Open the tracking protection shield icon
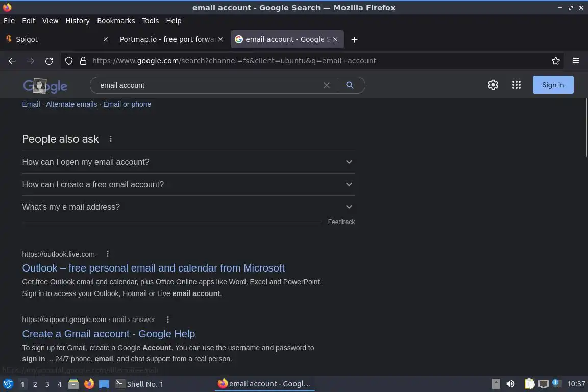 pos(68,61)
